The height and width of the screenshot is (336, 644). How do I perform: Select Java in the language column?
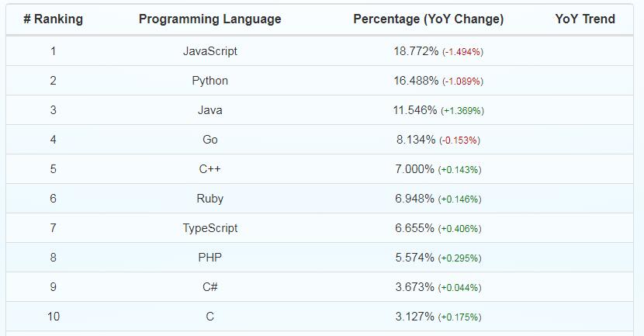[209, 110]
